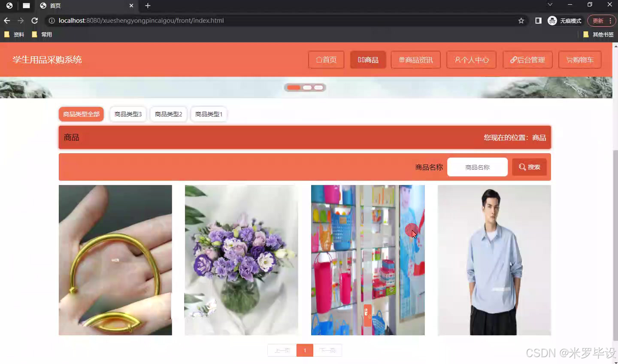Filter by 商品类型全部
Viewport: 618px width, 364px height.
81,114
